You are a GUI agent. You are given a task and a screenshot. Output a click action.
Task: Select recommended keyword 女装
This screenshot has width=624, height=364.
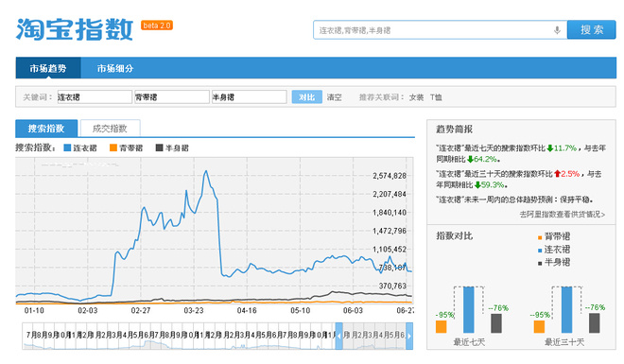pyautogui.click(x=416, y=97)
